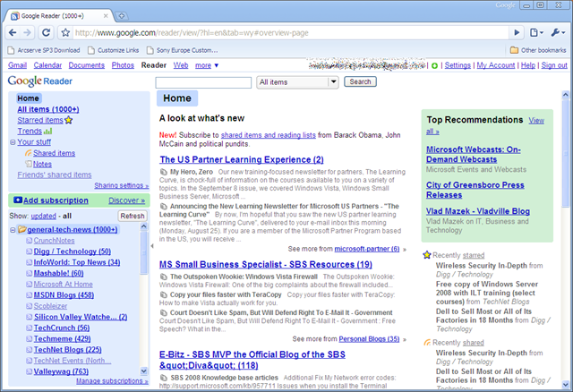Click the Add subscription plus icon
The height and width of the screenshot is (392, 573).
18,200
